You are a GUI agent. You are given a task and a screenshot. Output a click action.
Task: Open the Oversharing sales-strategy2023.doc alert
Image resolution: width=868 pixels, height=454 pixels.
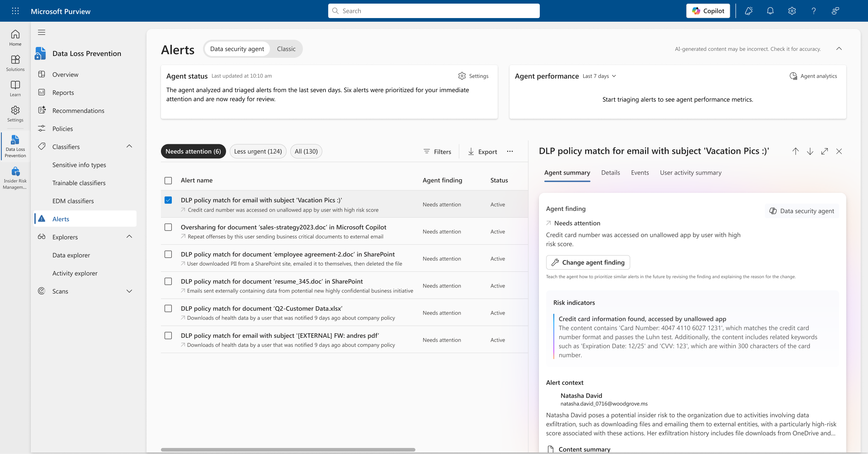[x=283, y=227]
